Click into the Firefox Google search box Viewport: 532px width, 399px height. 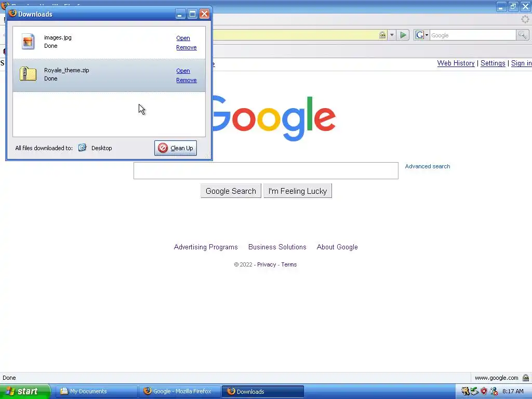(473, 35)
